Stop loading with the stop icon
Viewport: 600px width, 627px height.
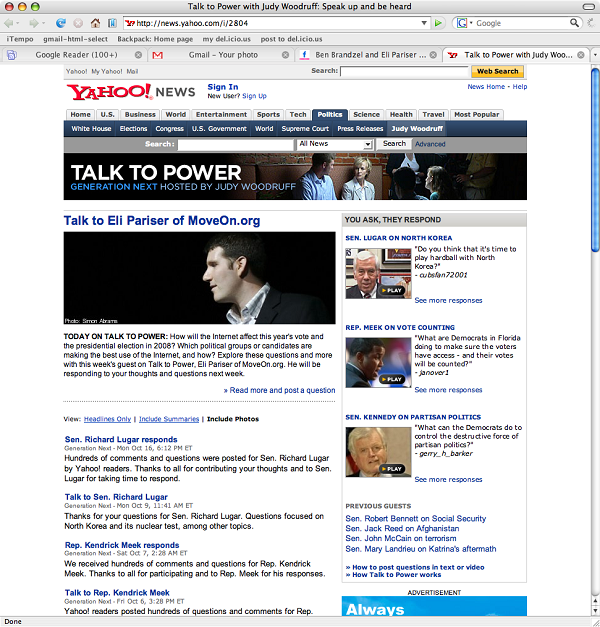click(78, 23)
